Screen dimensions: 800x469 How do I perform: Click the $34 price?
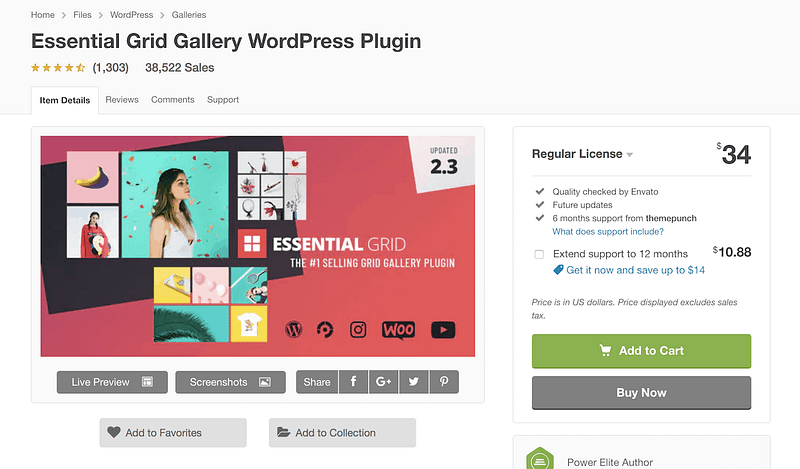tap(734, 154)
